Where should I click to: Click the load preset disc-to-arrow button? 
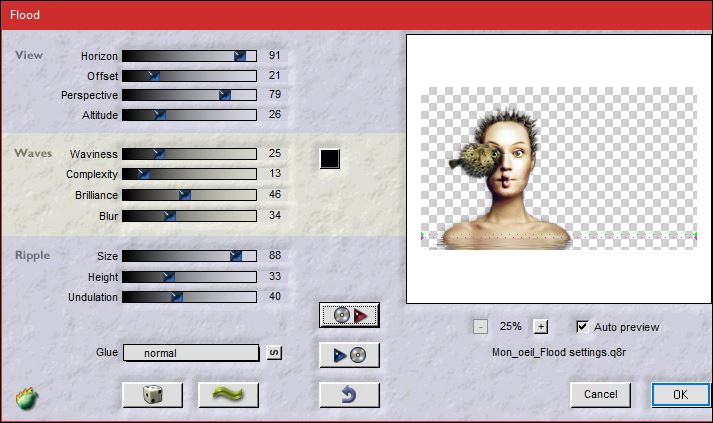click(x=349, y=315)
